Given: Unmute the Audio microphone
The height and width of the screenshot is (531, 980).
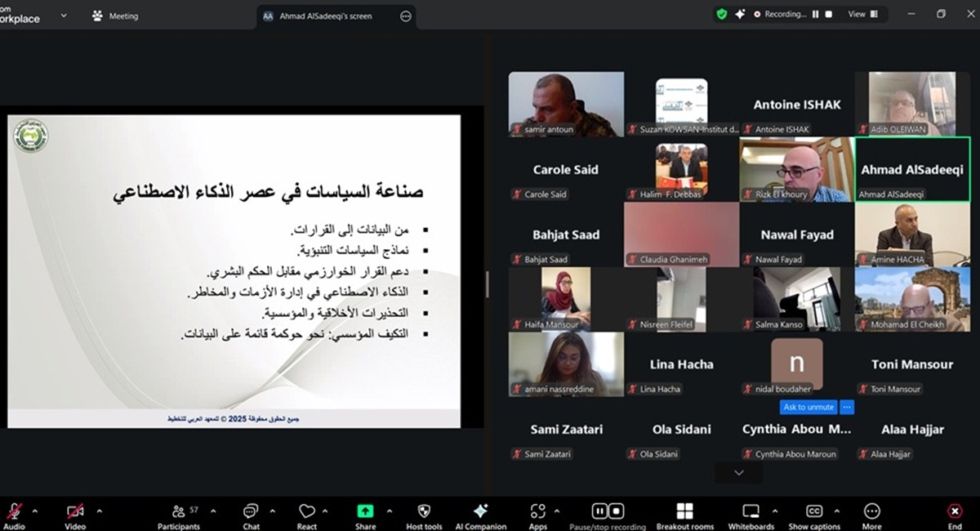Looking at the screenshot, I should [14, 512].
